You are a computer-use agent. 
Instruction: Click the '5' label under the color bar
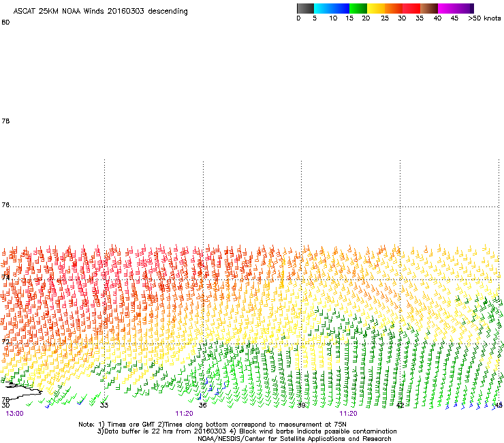coord(315,18)
